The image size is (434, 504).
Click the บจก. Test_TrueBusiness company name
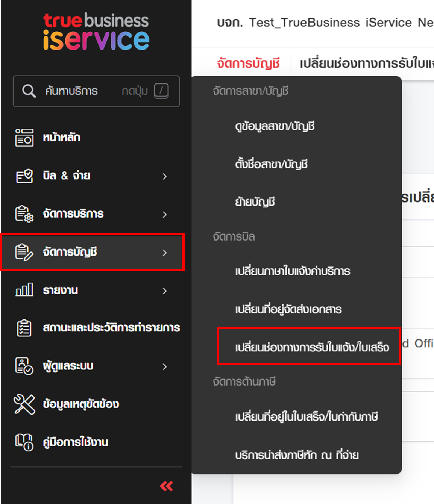pos(325,23)
